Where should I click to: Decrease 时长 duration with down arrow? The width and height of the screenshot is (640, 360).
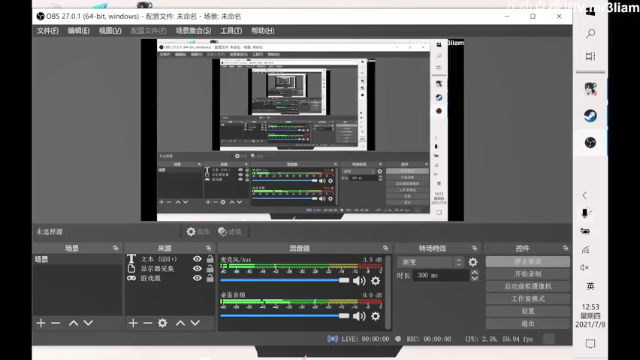(474, 278)
